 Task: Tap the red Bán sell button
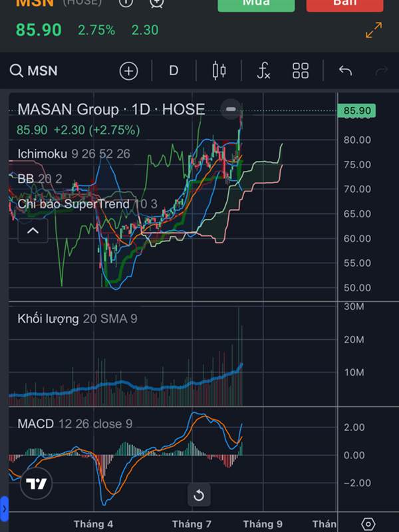[x=344, y=5]
